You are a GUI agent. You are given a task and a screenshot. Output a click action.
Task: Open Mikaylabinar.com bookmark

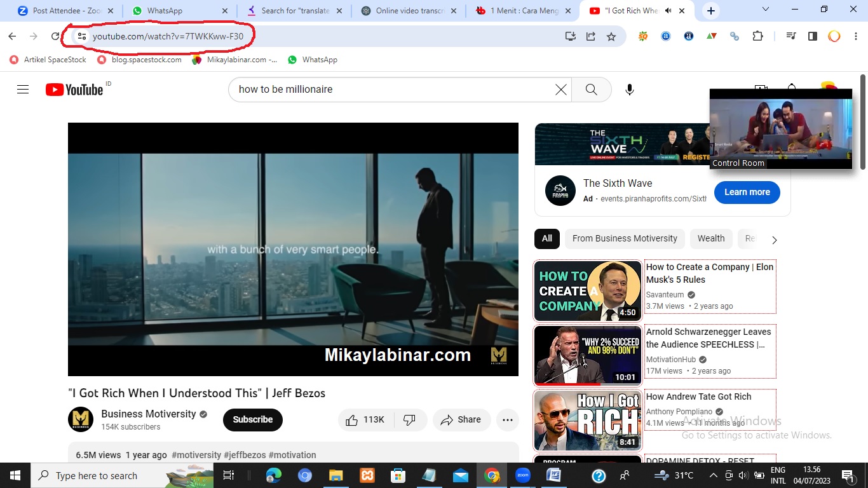pos(234,60)
